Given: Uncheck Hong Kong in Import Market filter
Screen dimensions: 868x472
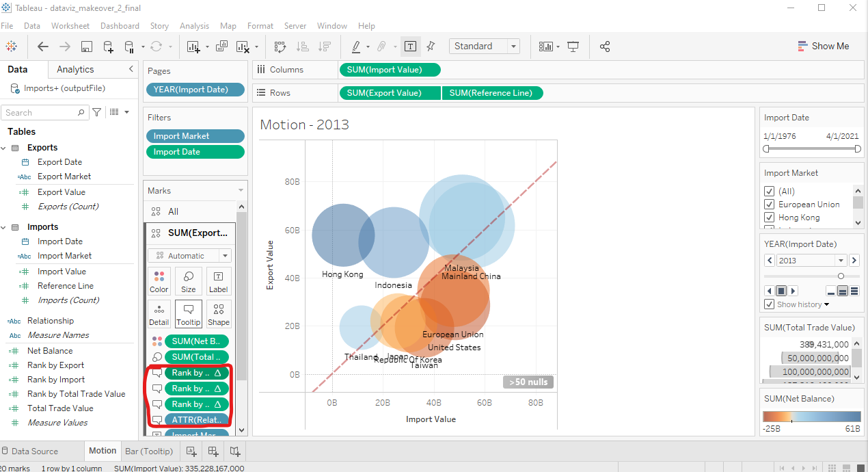Looking at the screenshot, I should [x=770, y=218].
